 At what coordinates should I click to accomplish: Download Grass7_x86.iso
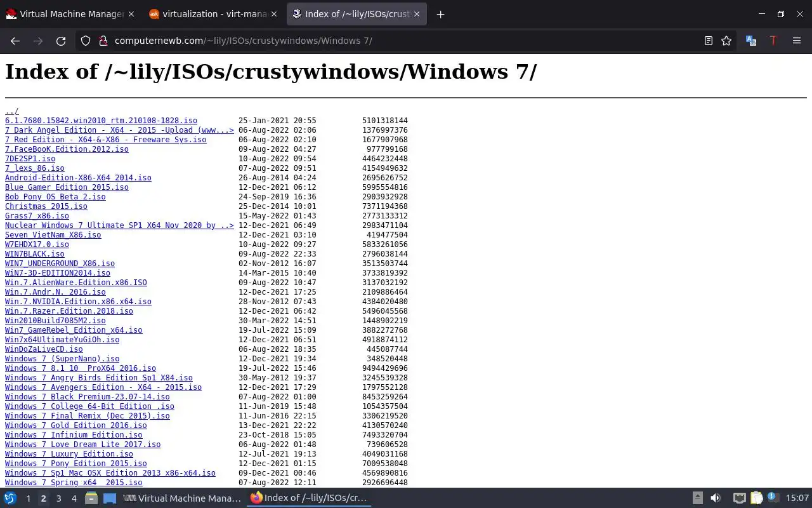[x=37, y=216]
